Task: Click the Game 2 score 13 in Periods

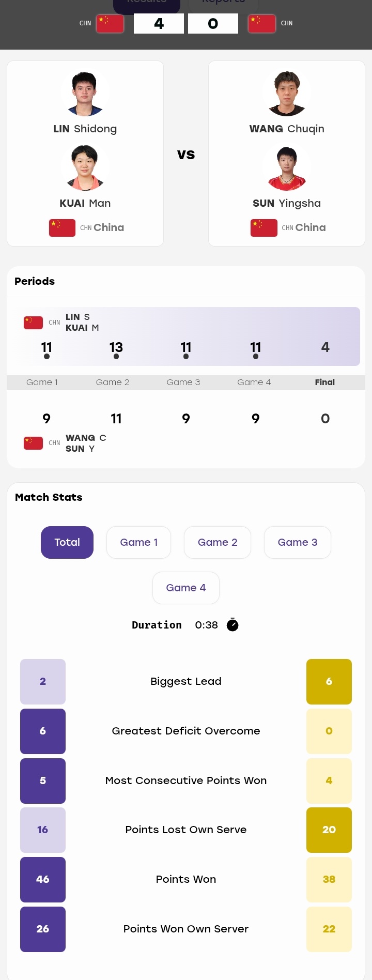Action: [x=116, y=347]
